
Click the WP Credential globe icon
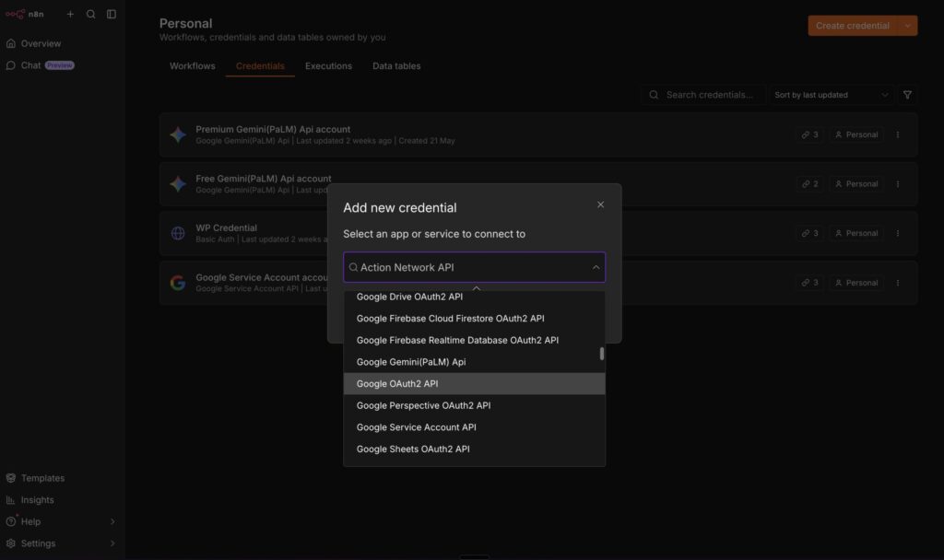coord(178,233)
